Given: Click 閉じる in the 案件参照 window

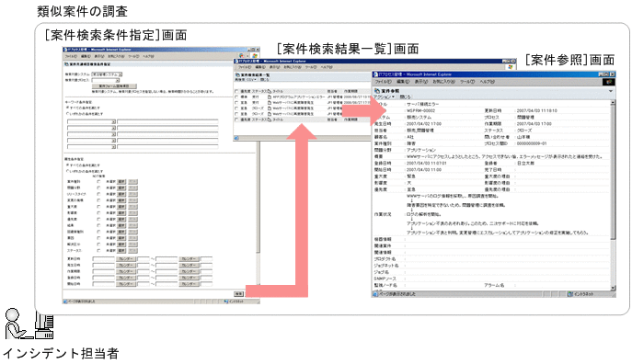Looking at the screenshot, I should pos(405,97).
